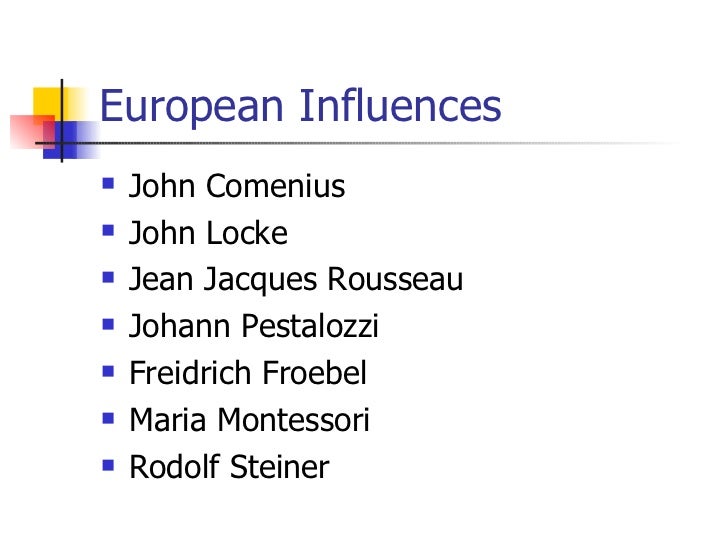
Task: Click the Maria Montessori entry
Action: [x=249, y=421]
